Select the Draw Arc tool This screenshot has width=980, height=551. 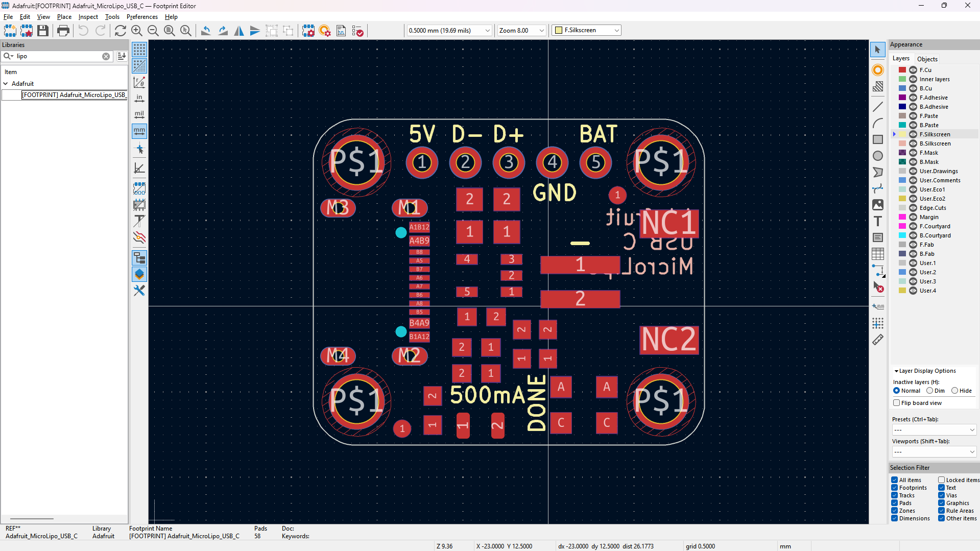878,123
